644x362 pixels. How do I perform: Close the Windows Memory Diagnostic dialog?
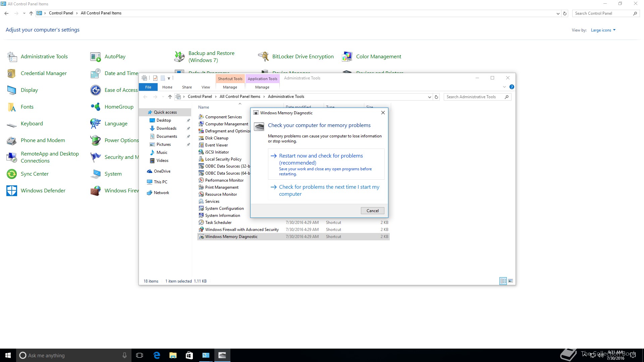[x=383, y=113]
